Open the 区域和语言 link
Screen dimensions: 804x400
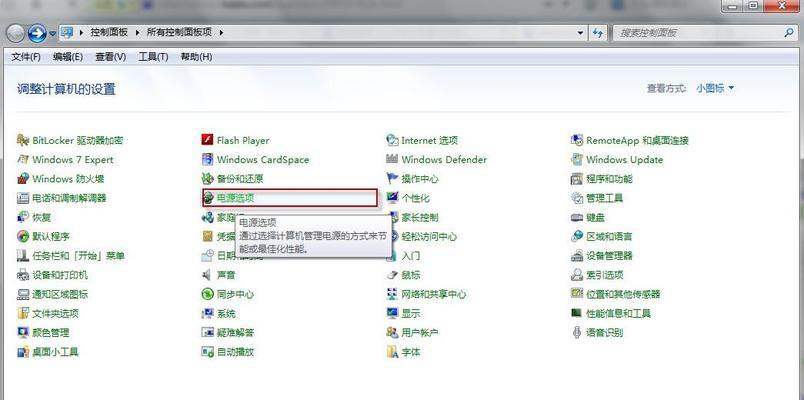[609, 236]
